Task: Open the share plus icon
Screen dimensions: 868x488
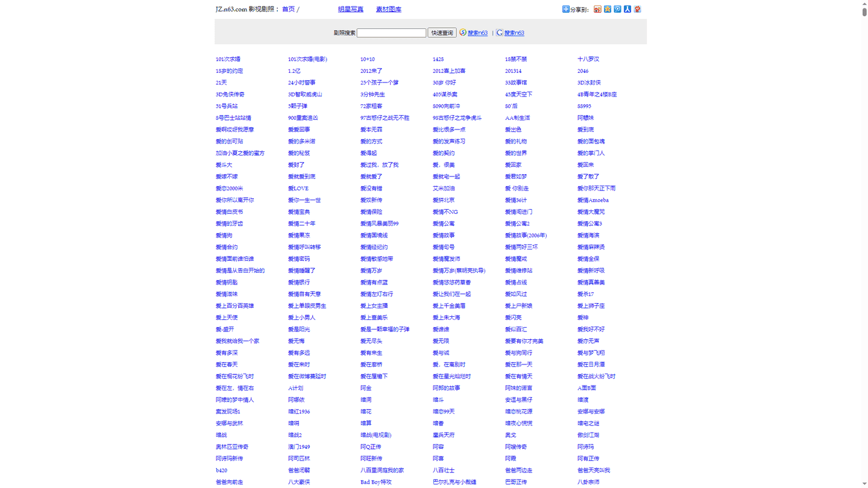Action: tap(565, 9)
